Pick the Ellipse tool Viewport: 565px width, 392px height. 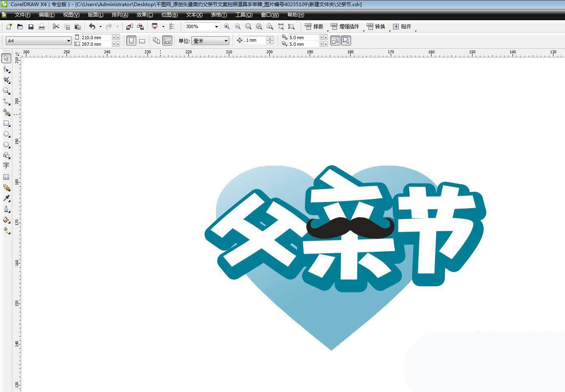[x=6, y=134]
